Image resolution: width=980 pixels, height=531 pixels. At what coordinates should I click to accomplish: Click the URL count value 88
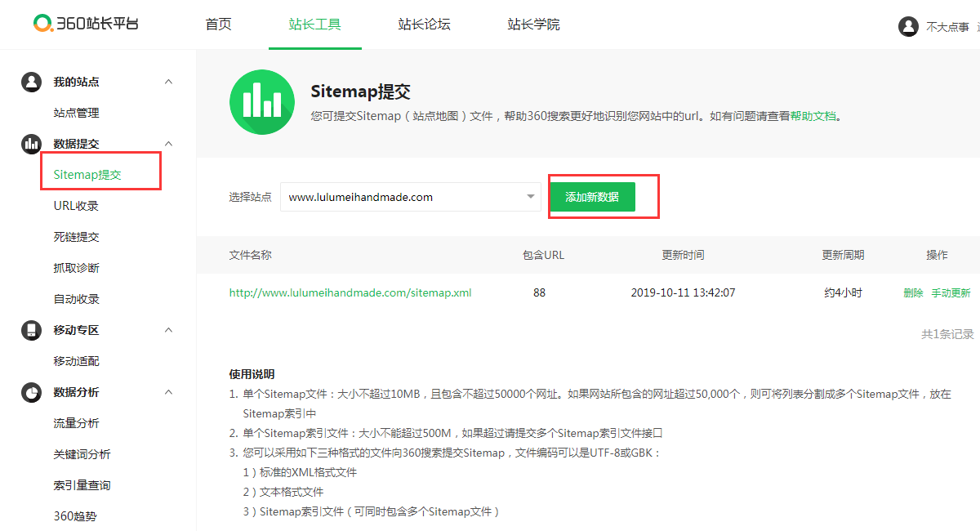539,292
